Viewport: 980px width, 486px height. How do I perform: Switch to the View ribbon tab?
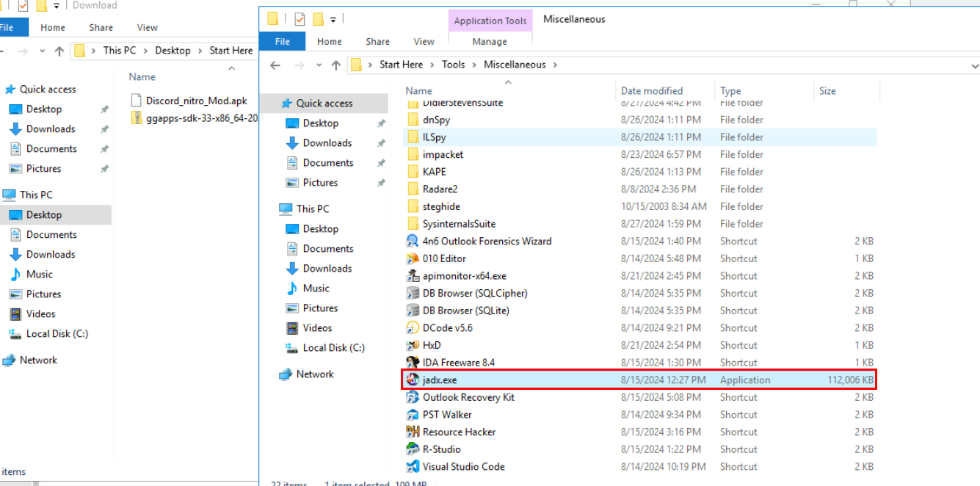pos(424,41)
